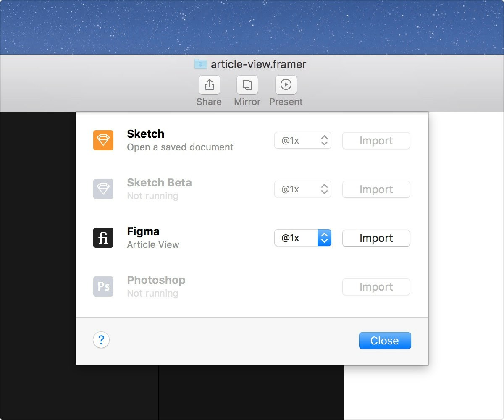
Task: Open the help question mark button
Action: pyautogui.click(x=101, y=340)
